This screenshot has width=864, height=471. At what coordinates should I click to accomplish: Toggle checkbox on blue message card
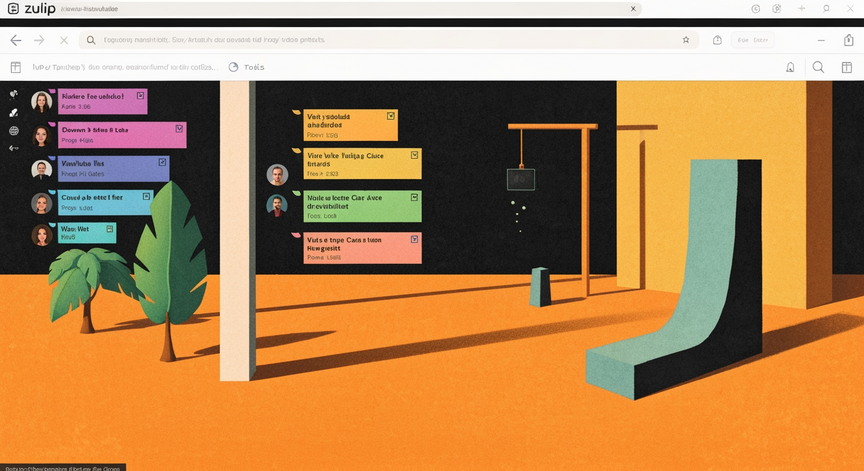click(x=163, y=163)
